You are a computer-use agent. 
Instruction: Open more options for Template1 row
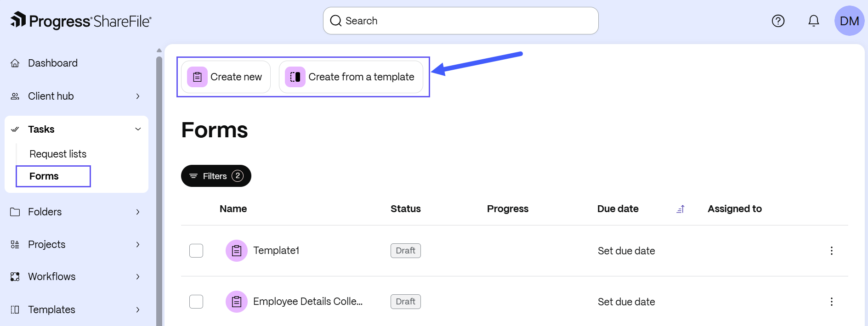pyautogui.click(x=831, y=251)
